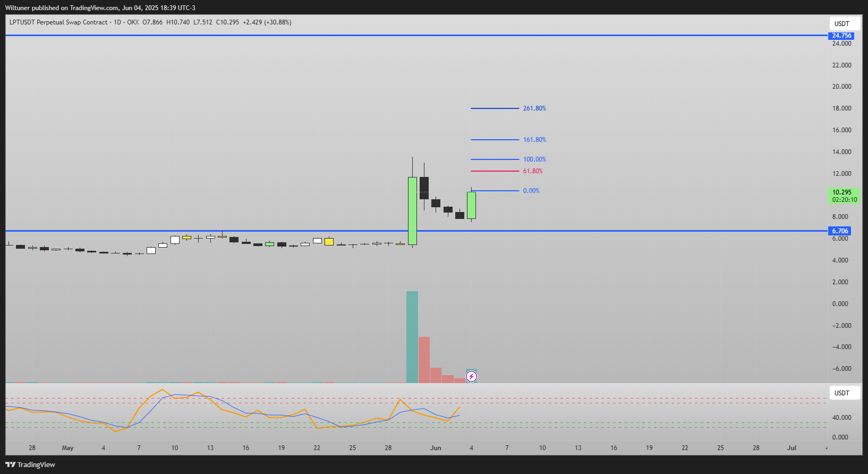Click the 18.000 tick on the price axis
This screenshot has height=474, width=868.
[841, 108]
